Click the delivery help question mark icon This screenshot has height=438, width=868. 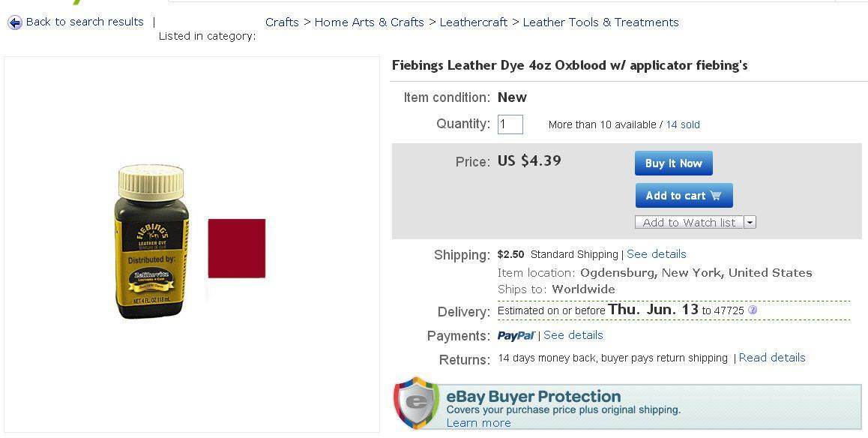pos(753,310)
